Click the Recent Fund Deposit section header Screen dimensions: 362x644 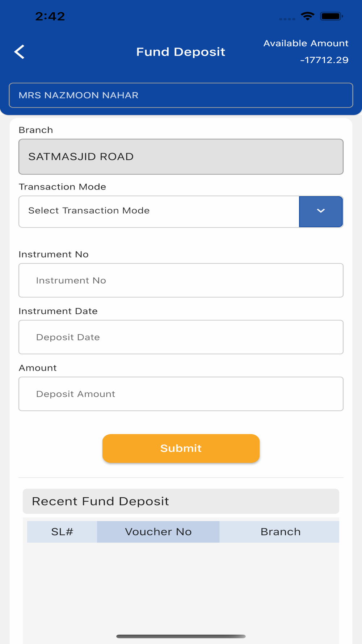click(x=181, y=501)
